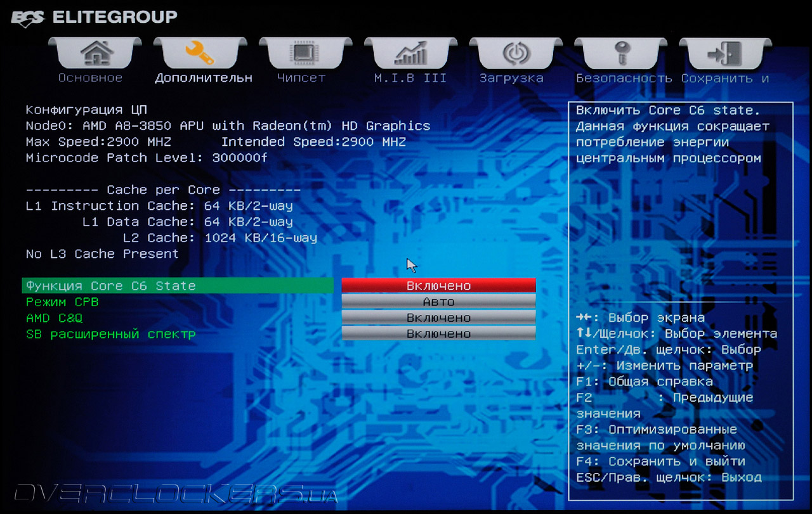Image resolution: width=812 pixels, height=514 pixels.
Task: Click the Конфигурация ЦП heading
Action: point(86,110)
